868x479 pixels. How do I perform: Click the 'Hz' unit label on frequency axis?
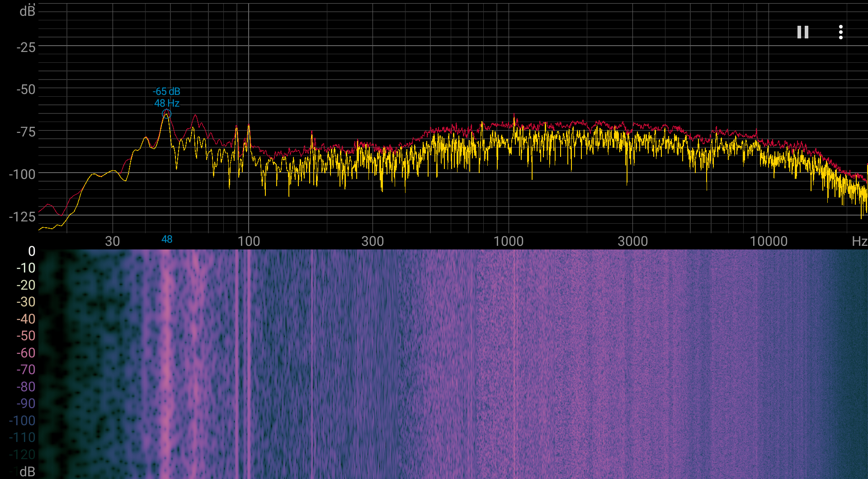pos(859,241)
